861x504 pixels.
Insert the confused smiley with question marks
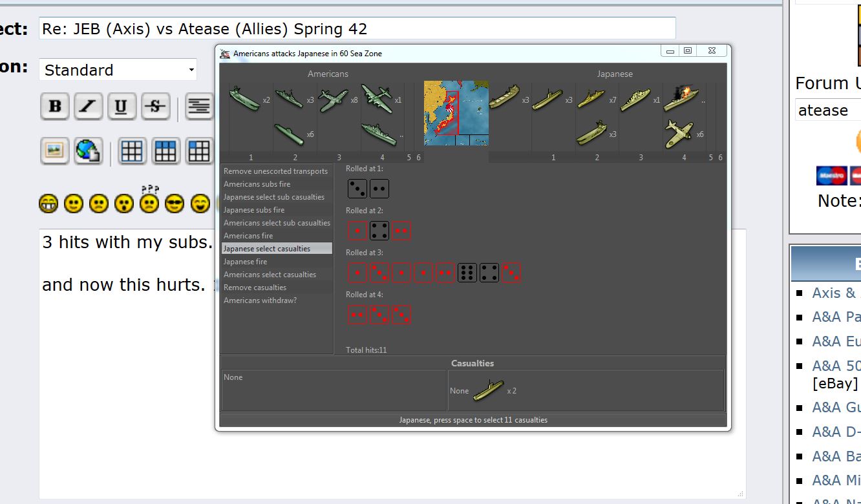click(149, 203)
